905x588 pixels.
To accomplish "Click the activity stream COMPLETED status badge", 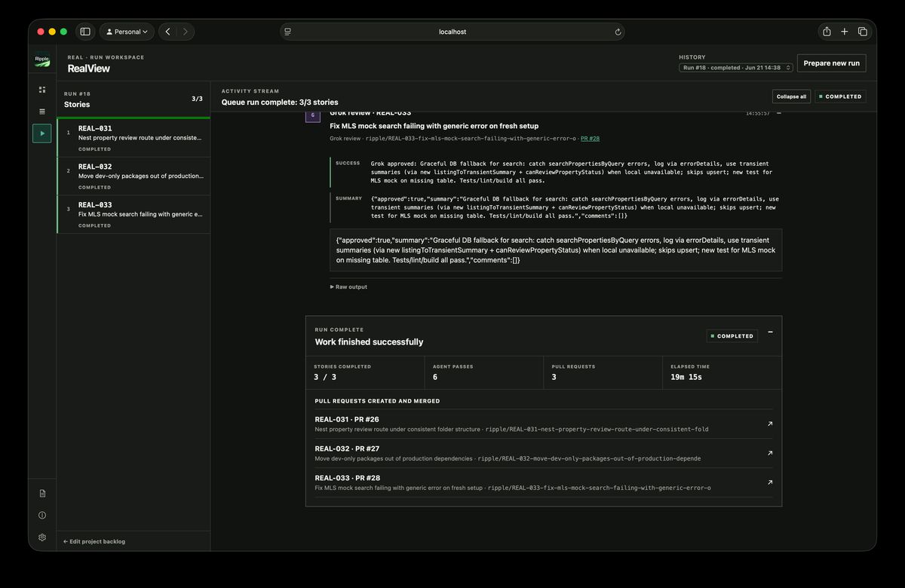I will click(x=840, y=96).
